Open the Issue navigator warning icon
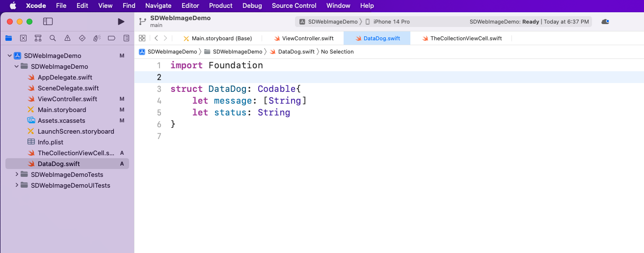644x253 pixels. click(67, 38)
